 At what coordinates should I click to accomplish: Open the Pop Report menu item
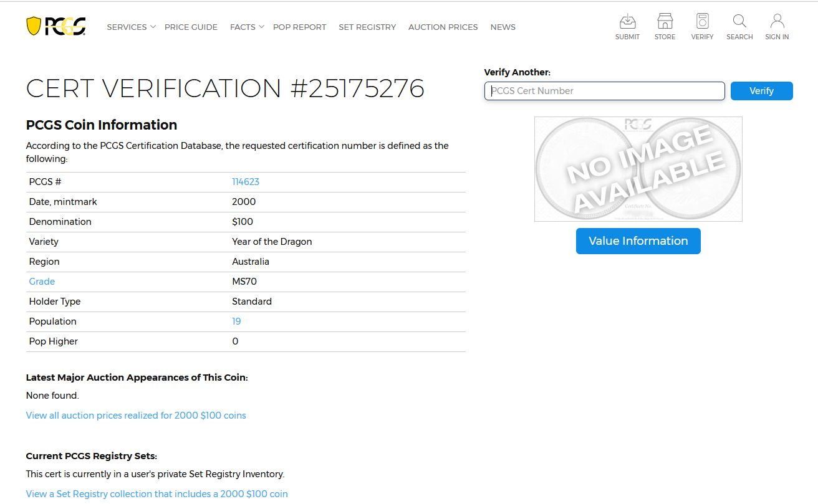(299, 27)
